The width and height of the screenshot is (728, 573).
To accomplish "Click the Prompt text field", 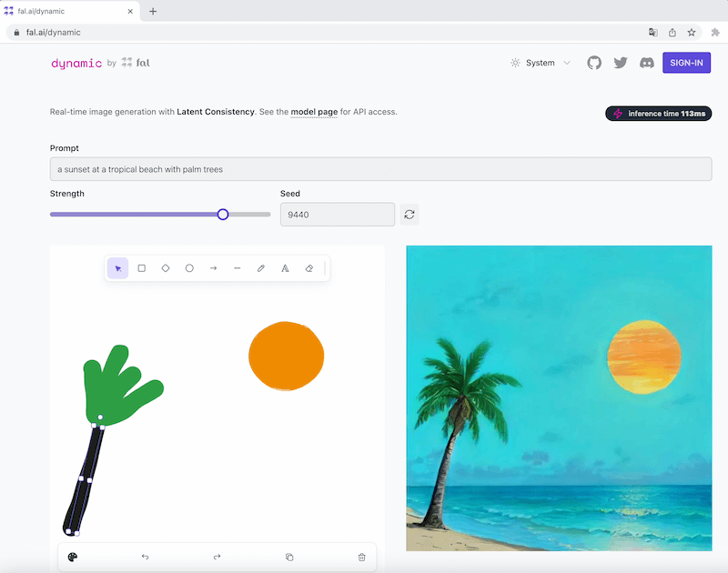I will (380, 169).
